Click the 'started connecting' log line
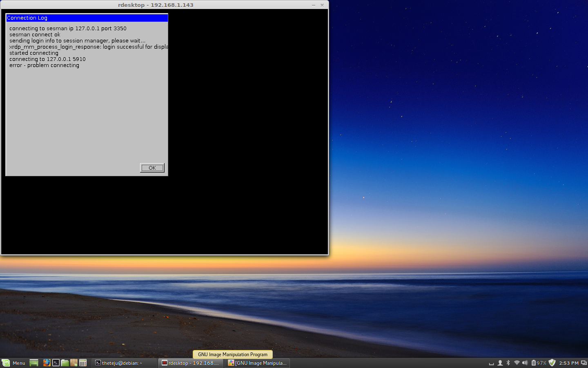Viewport: 588px width, 368px height. pos(34,53)
